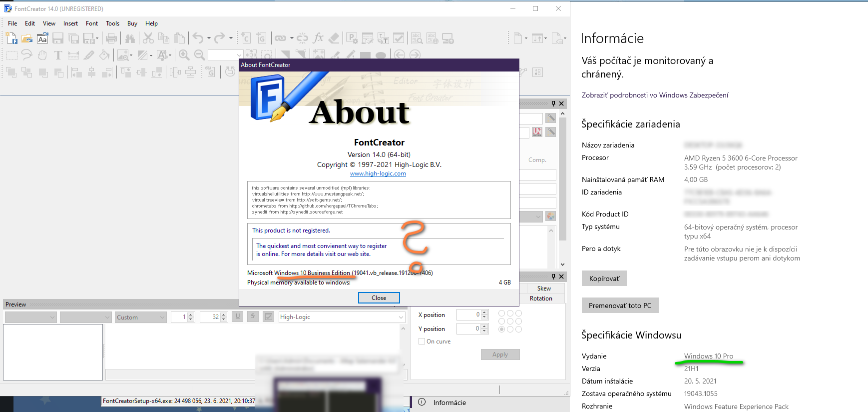
Task: Expand the Save As dropdown arrow
Action: click(x=97, y=38)
